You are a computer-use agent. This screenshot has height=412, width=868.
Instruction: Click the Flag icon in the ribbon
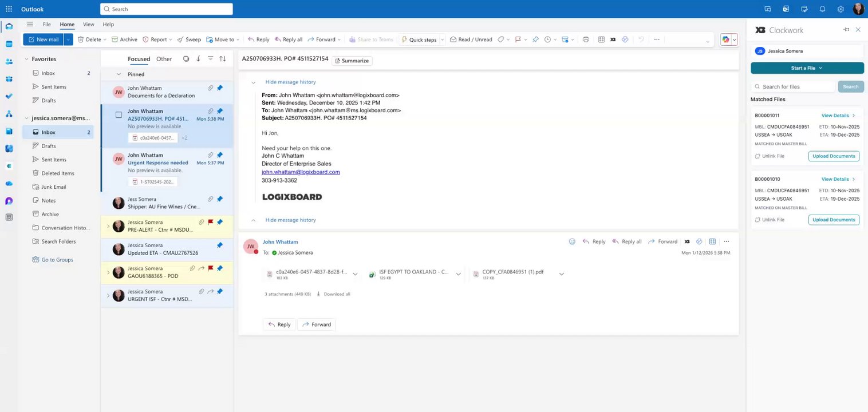(518, 39)
